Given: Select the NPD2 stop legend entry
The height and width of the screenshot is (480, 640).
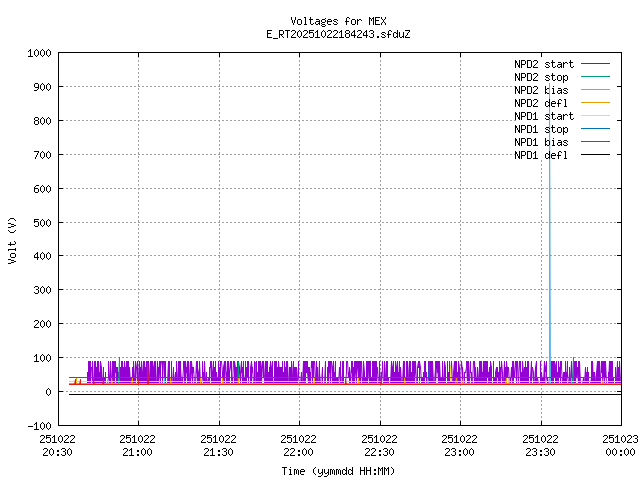Looking at the screenshot, I should [541, 77].
